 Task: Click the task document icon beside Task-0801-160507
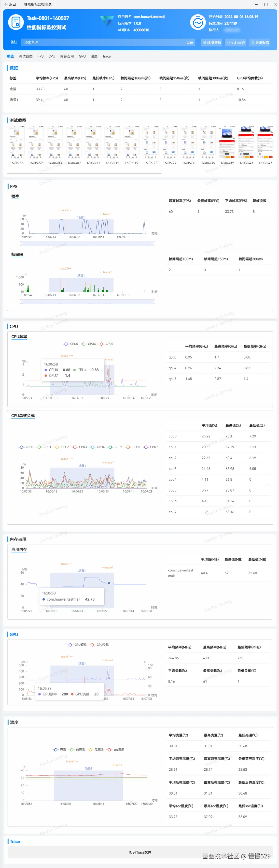[15, 22]
